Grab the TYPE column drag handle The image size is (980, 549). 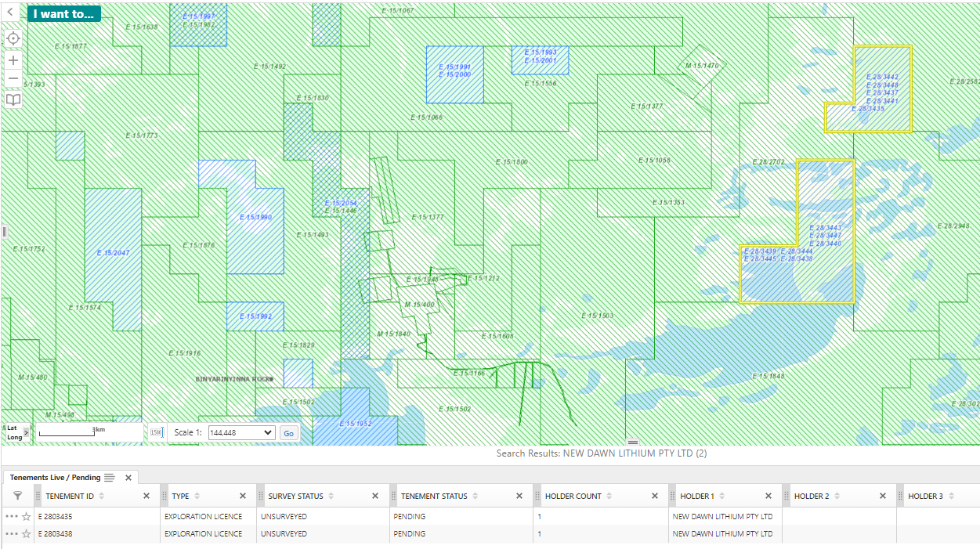165,496
